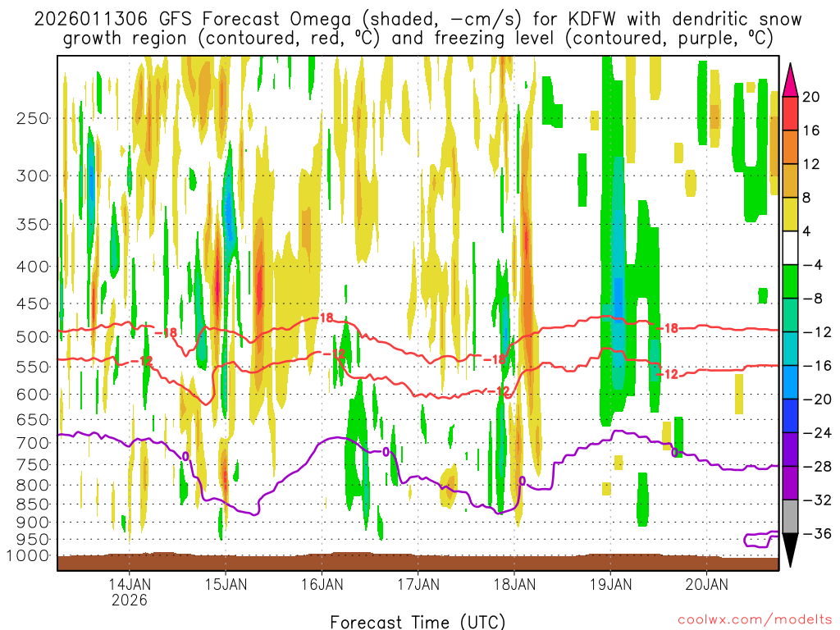The width and height of the screenshot is (840, 630).
Task: Click the 950 pressure level label
Action: [x=33, y=540]
